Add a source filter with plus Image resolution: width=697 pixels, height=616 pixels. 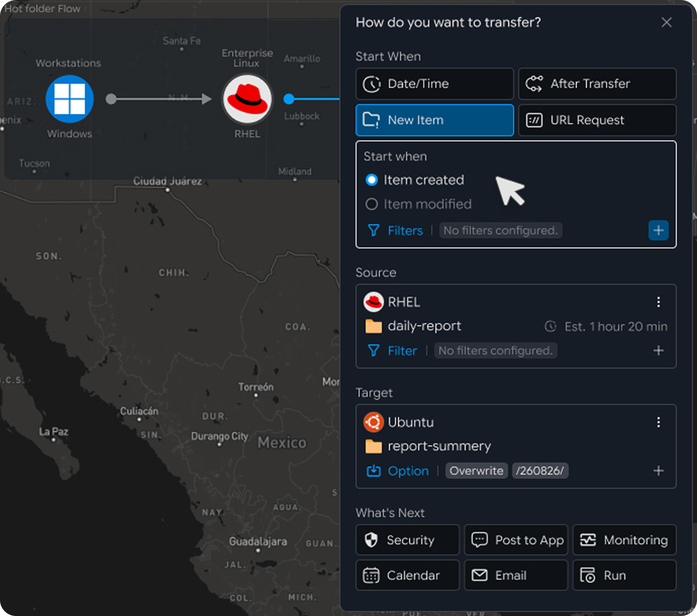[x=659, y=350]
